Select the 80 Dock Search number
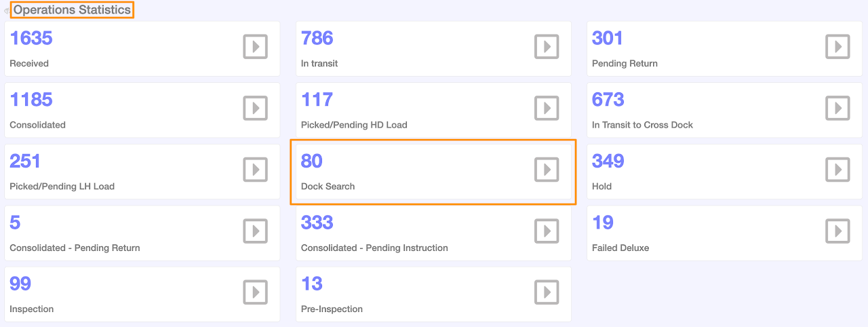Screen dimensions: 868x327 [312, 161]
